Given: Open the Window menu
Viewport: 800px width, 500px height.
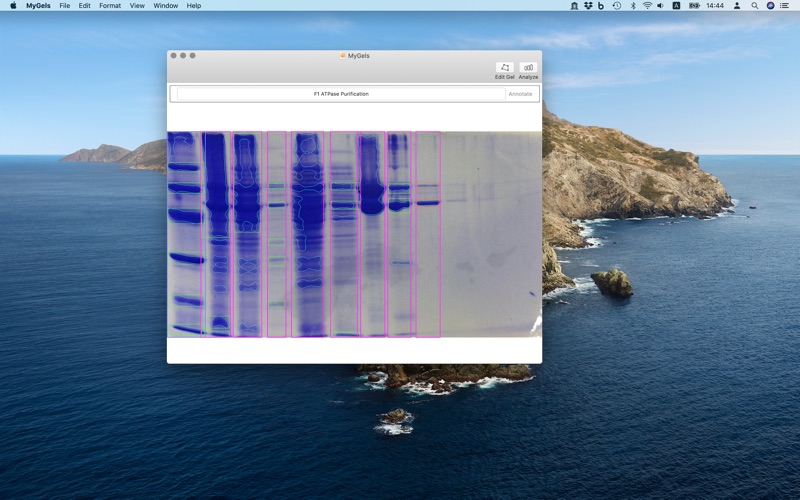Looking at the screenshot, I should (166, 5).
